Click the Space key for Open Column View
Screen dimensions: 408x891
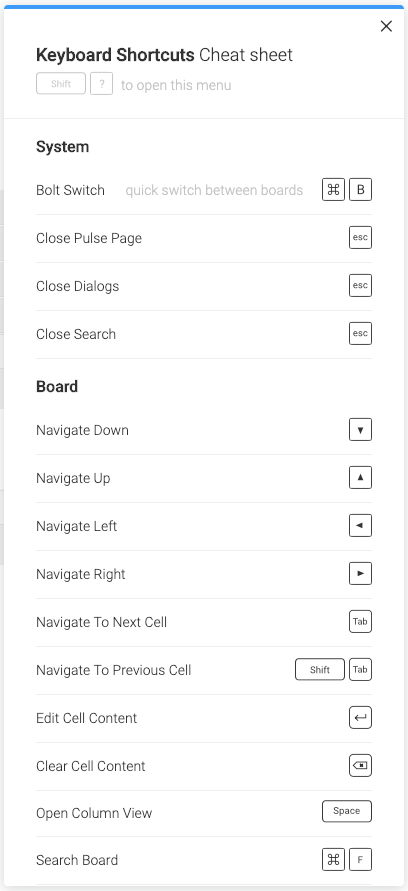coord(347,811)
